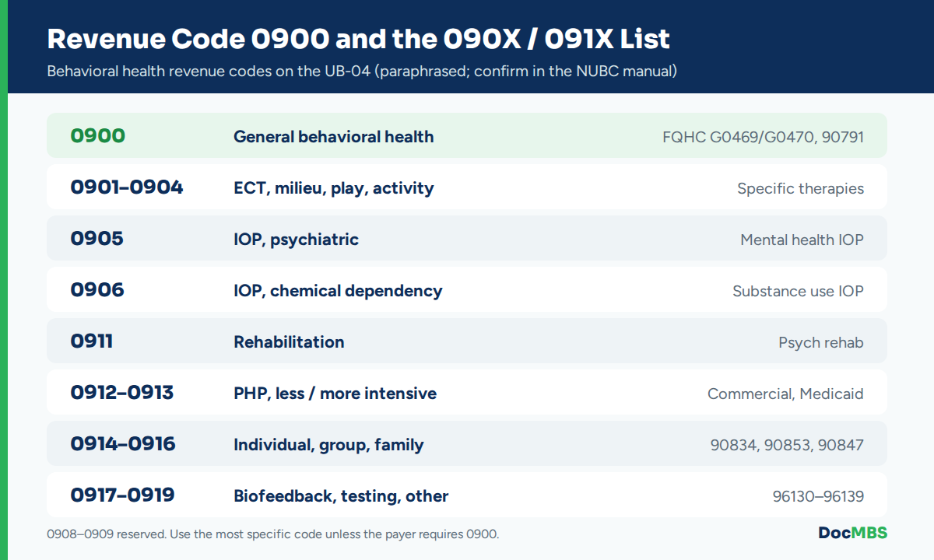The image size is (934, 560).
Task: Click '90834, 90853, 90847' CPT codes
Action: point(787,446)
